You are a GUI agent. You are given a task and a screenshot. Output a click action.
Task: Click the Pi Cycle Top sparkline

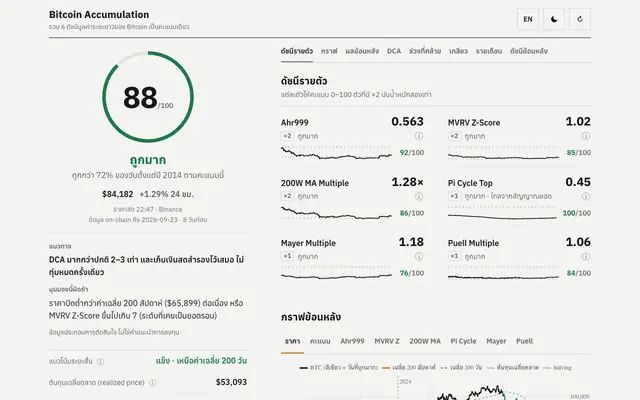point(502,215)
